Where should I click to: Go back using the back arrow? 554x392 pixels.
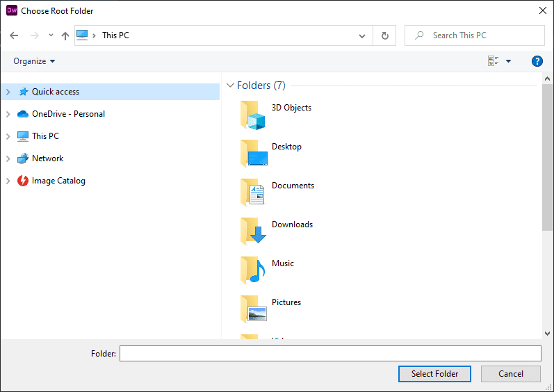14,35
